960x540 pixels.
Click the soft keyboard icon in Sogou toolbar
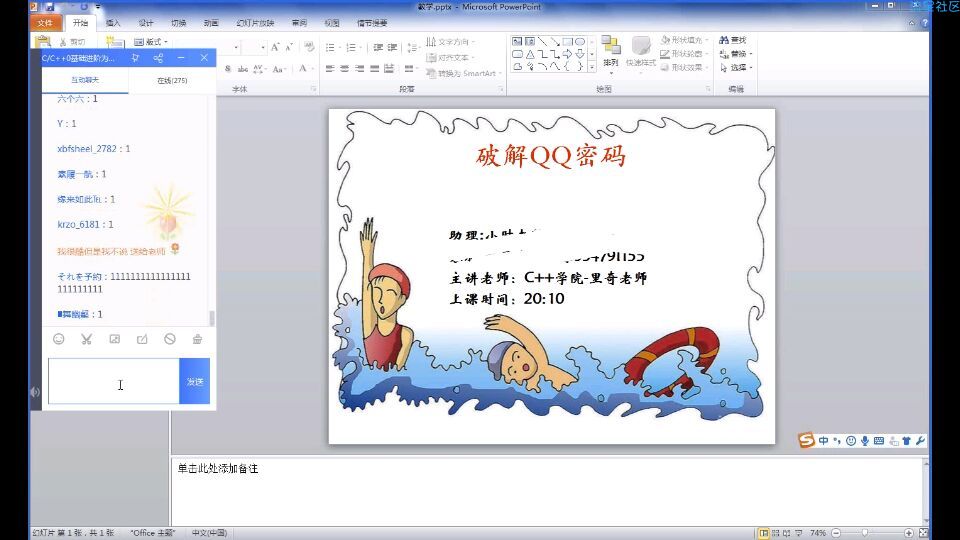879,441
